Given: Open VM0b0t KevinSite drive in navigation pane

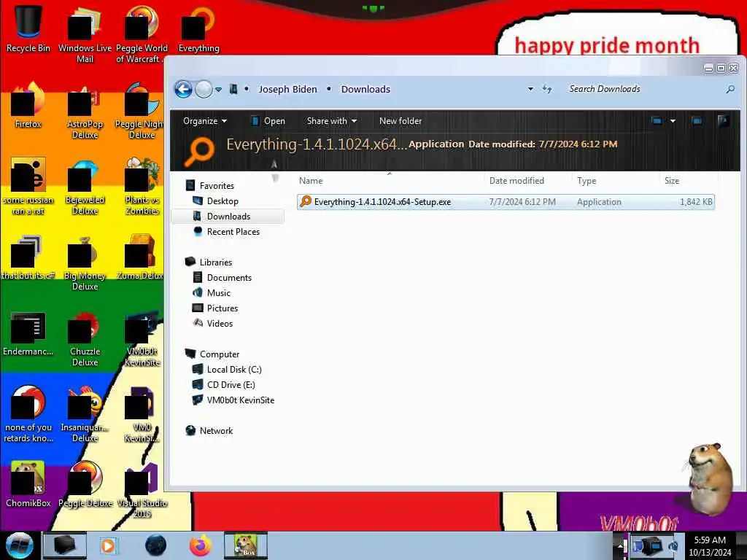Looking at the screenshot, I should pos(240,400).
